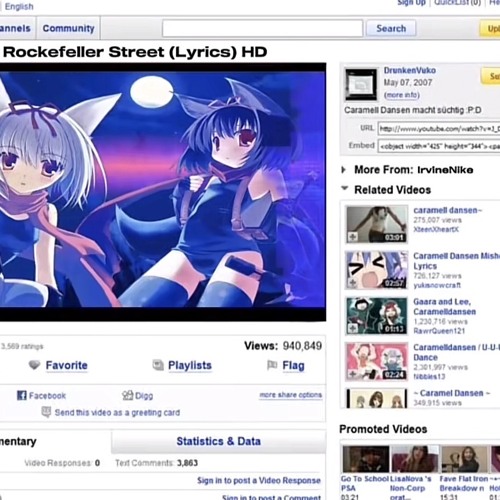Share via the Facebook link

point(47,396)
